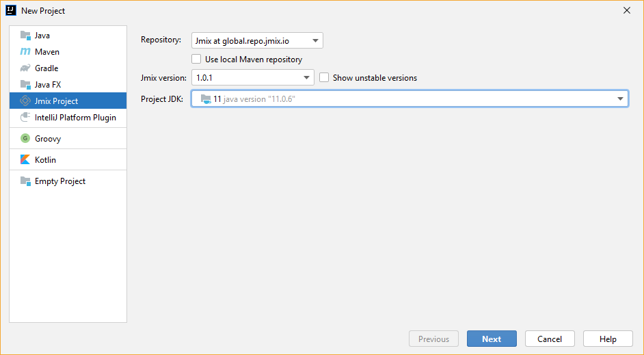
Task: Click the Gradle elephant icon
Action: (x=25, y=68)
